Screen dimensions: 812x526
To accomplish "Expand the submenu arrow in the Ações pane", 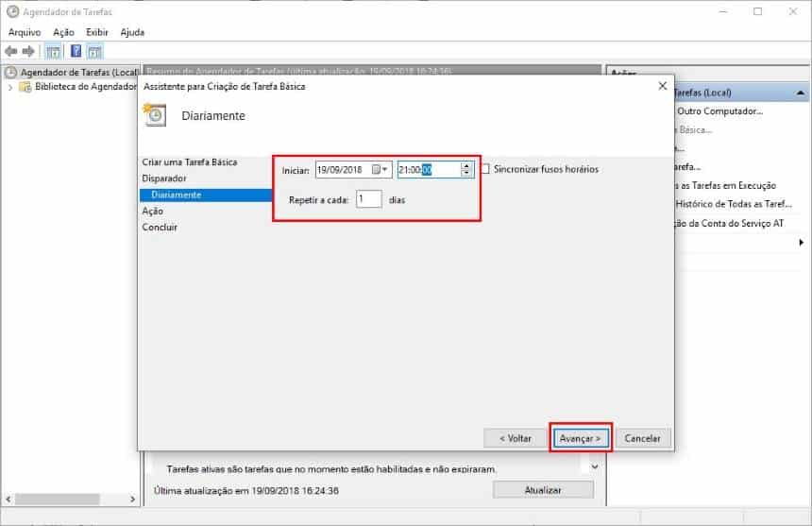I will (x=801, y=243).
